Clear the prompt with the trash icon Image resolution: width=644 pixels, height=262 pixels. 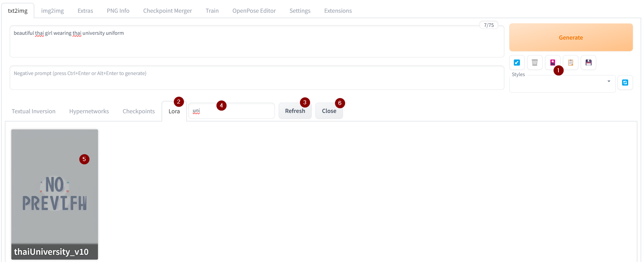click(534, 63)
